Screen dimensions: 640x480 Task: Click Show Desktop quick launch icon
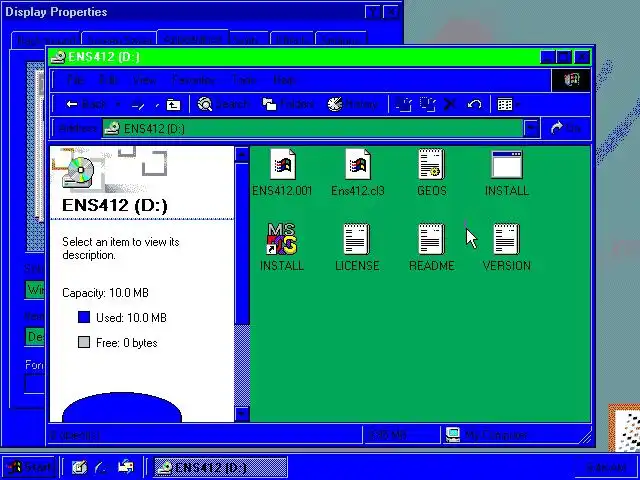(x=79, y=467)
